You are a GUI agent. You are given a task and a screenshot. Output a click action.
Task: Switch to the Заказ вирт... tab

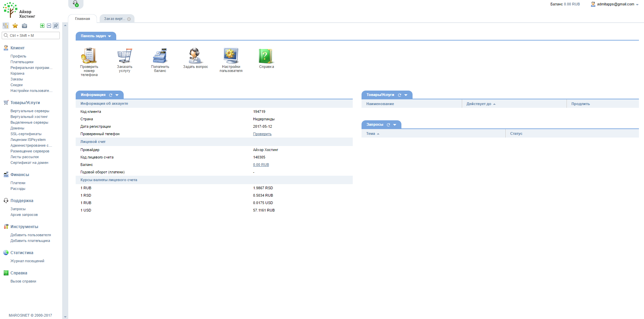tap(115, 19)
